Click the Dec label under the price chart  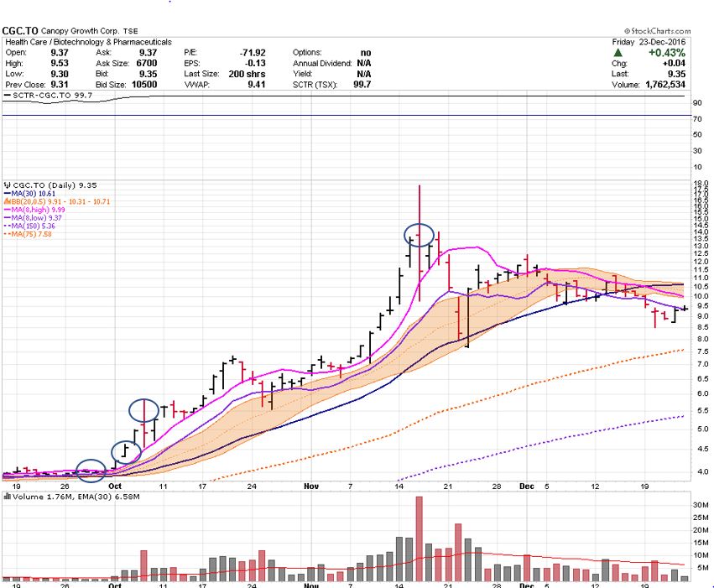pos(526,486)
